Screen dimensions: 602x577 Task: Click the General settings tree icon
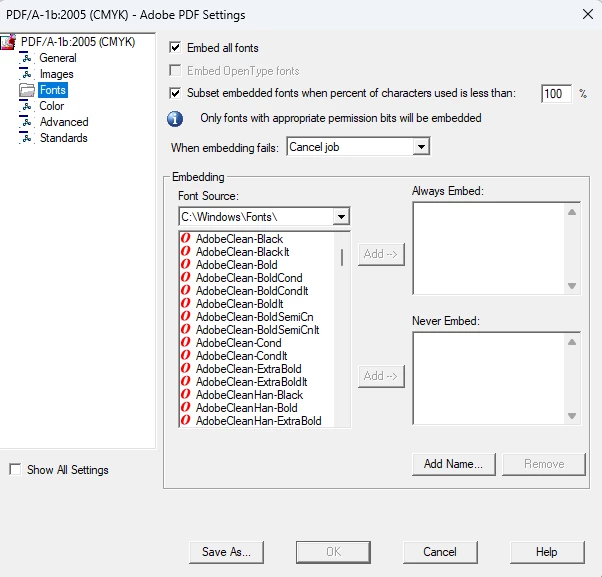tap(26, 58)
